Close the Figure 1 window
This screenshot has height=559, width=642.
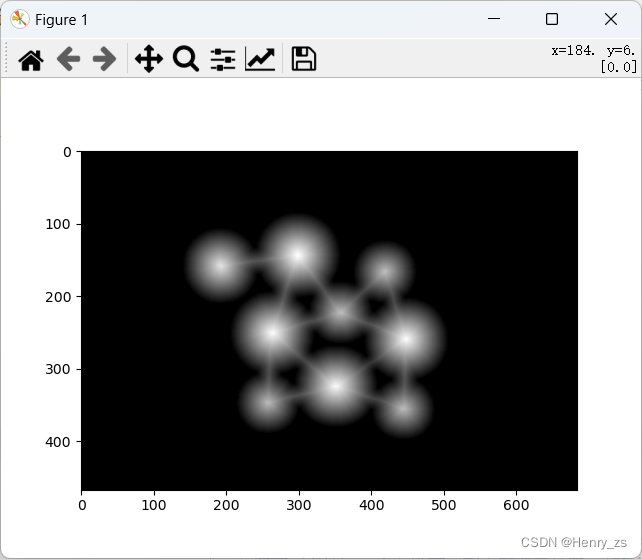tap(611, 19)
